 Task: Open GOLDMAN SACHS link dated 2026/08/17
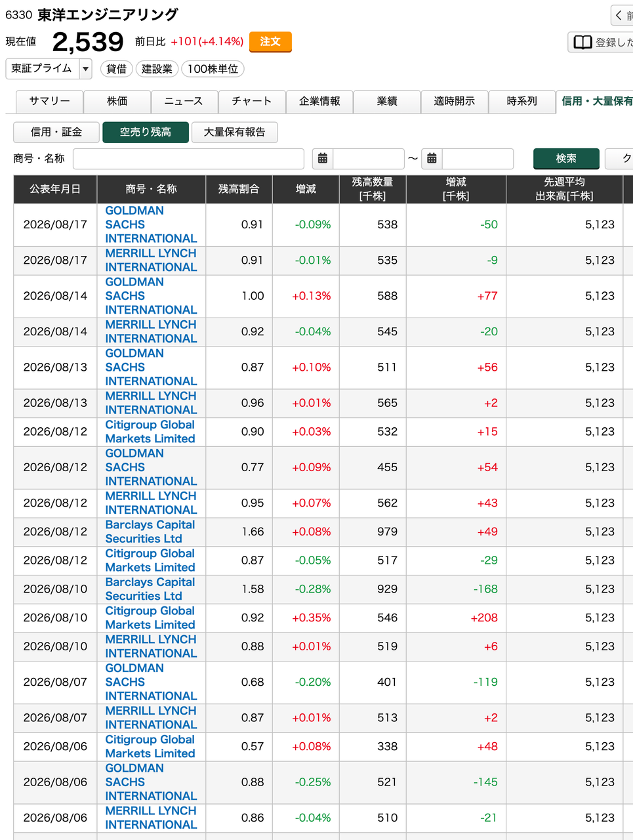click(x=151, y=224)
